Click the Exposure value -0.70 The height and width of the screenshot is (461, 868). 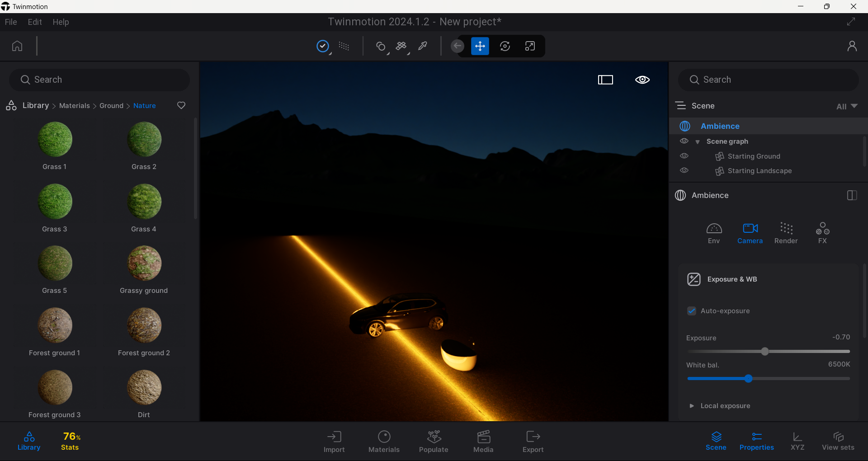pyautogui.click(x=841, y=337)
